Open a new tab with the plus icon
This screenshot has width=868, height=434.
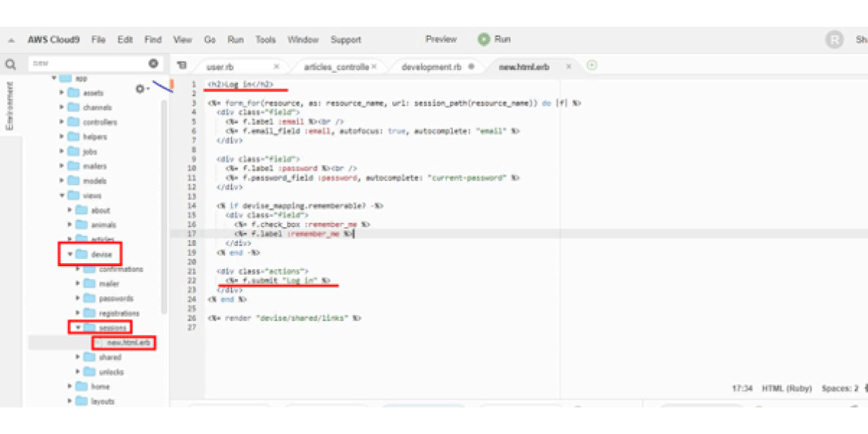pyautogui.click(x=592, y=66)
